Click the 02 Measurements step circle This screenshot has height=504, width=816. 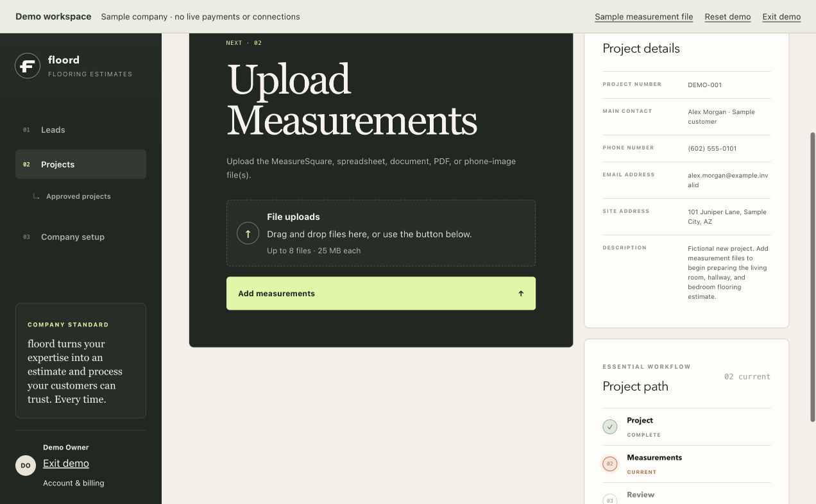click(610, 464)
